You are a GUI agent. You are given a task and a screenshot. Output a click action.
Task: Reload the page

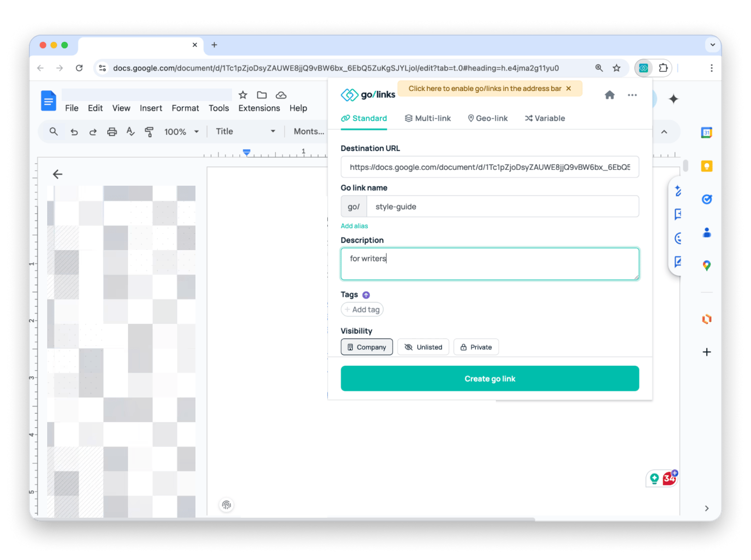(79, 68)
